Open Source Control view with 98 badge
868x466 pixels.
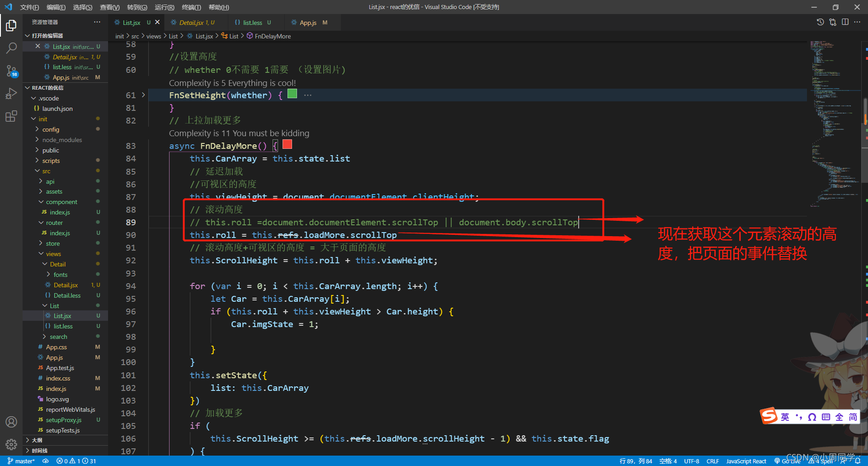click(x=11, y=71)
